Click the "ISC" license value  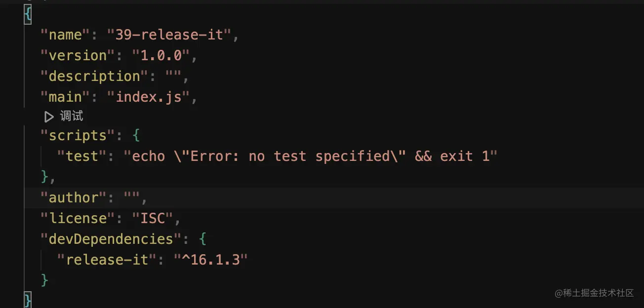tap(152, 219)
